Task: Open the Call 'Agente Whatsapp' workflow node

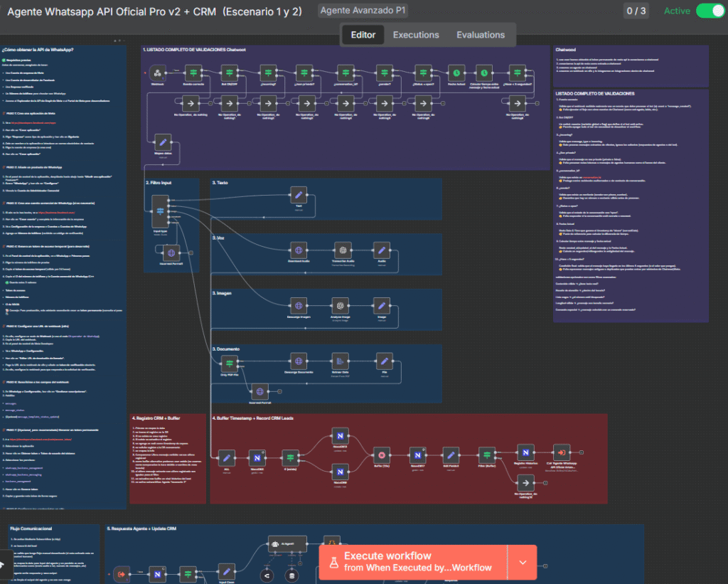Action: 561,452
